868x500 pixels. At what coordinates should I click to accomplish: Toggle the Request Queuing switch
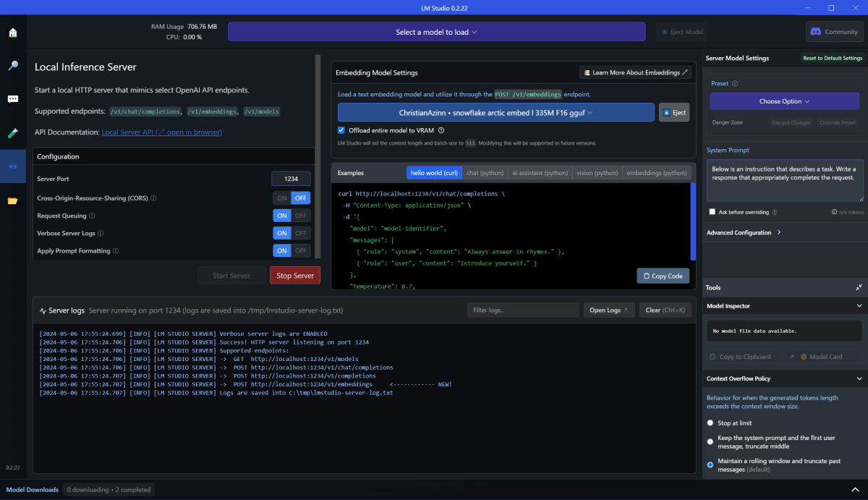point(292,216)
